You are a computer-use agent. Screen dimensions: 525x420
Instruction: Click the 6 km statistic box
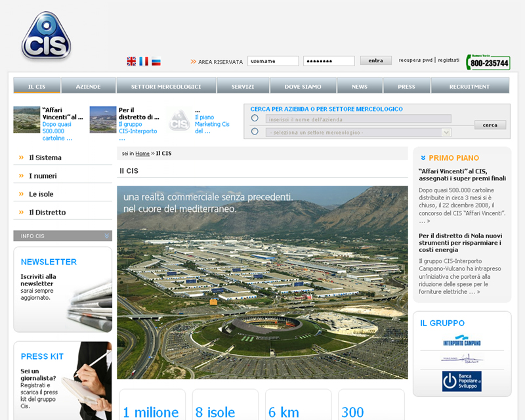click(x=299, y=405)
